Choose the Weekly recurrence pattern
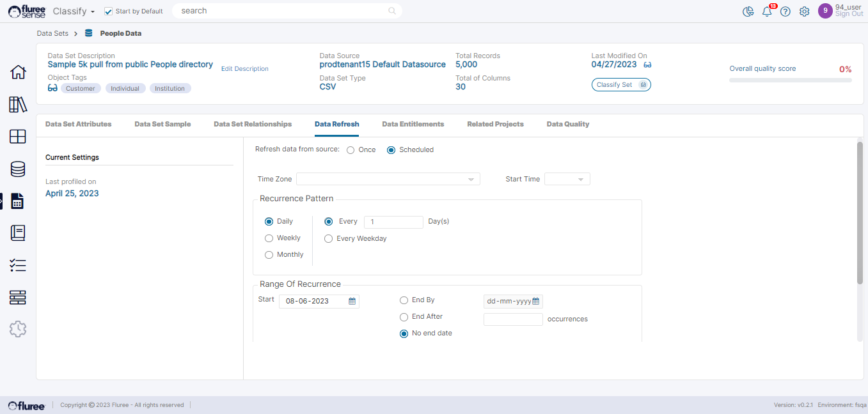868x414 pixels. (269, 238)
